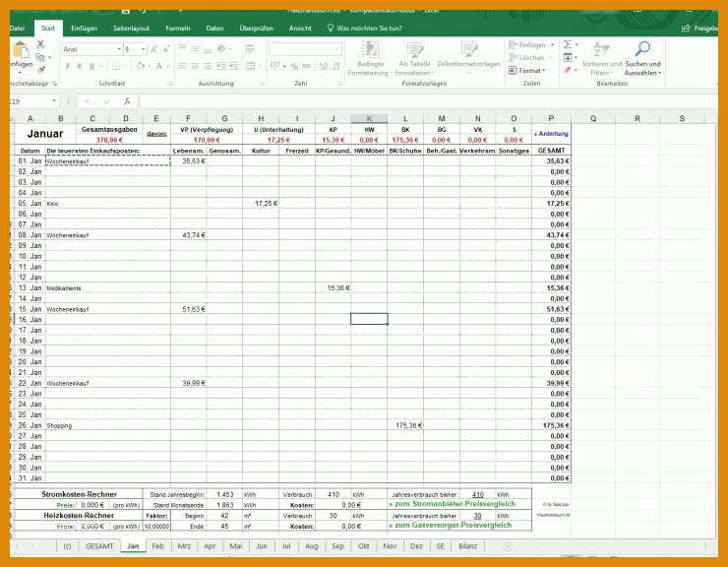Switch to the Bilanz sheet tab
The height and width of the screenshot is (567, 728).
coord(467,546)
